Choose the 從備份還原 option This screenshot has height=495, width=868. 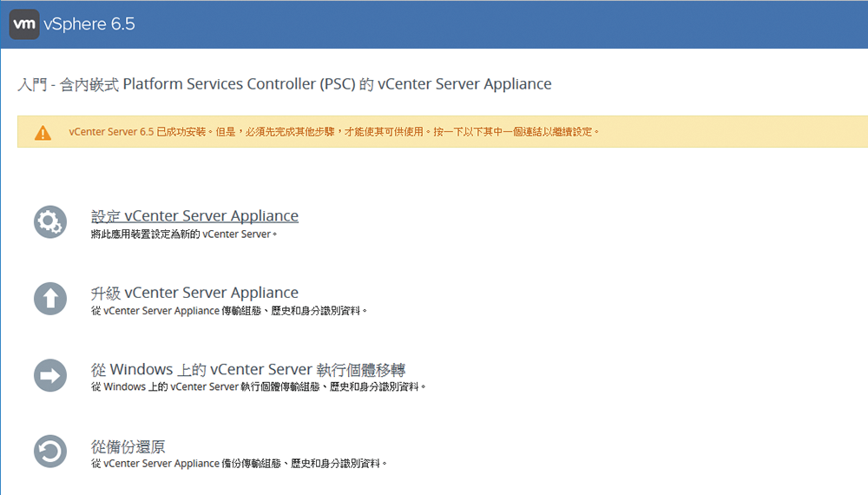128,446
